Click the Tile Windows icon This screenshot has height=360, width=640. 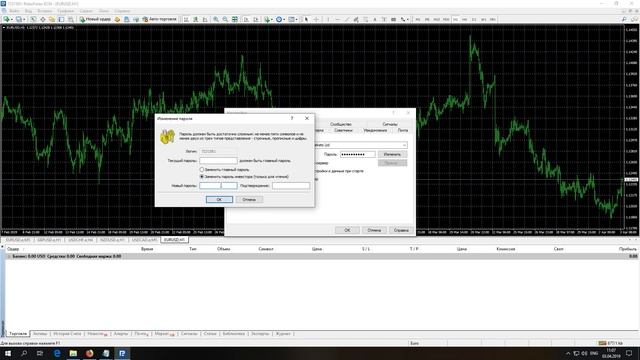click(235, 19)
